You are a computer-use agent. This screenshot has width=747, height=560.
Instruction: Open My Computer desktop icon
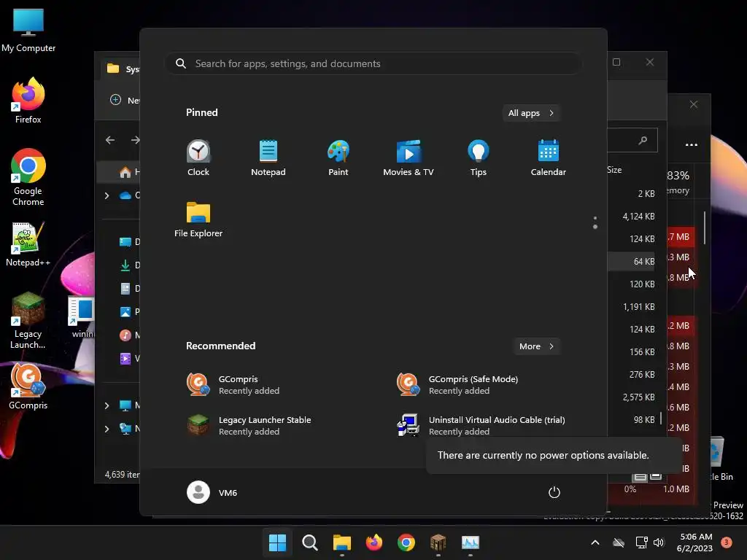coord(28,30)
